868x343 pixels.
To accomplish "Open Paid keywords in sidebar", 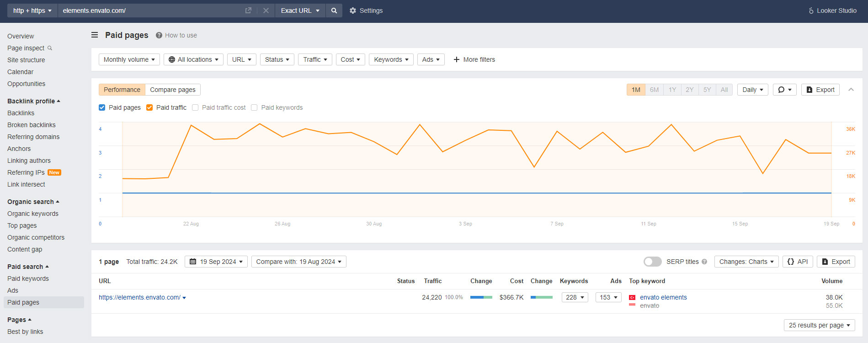I will pos(28,279).
